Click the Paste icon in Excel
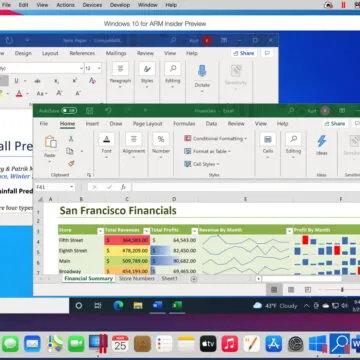 (x=50, y=142)
